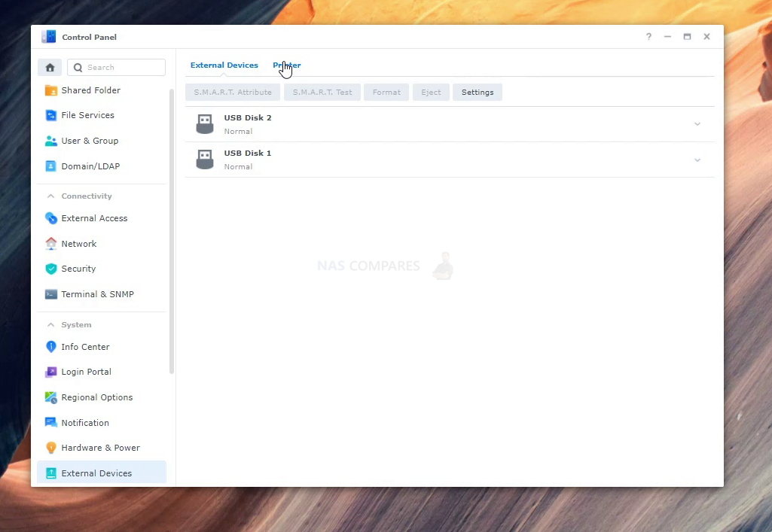
Task: Click the Login Portal icon
Action: [50, 372]
